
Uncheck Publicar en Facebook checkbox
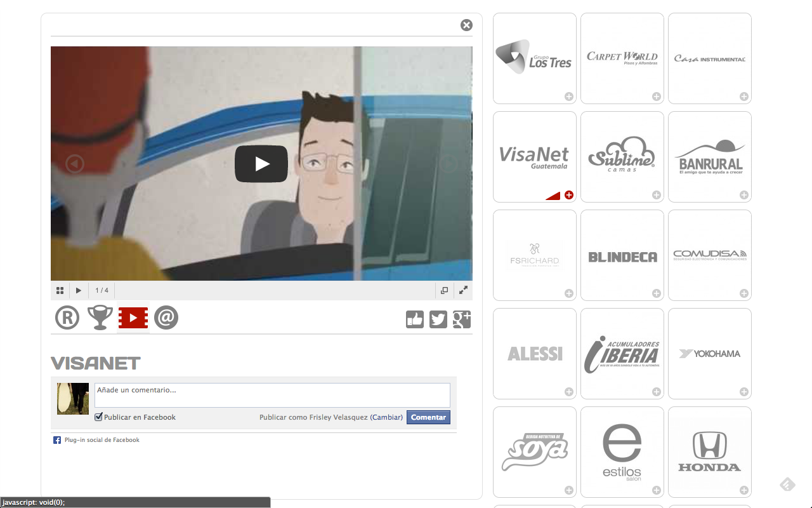pyautogui.click(x=98, y=417)
